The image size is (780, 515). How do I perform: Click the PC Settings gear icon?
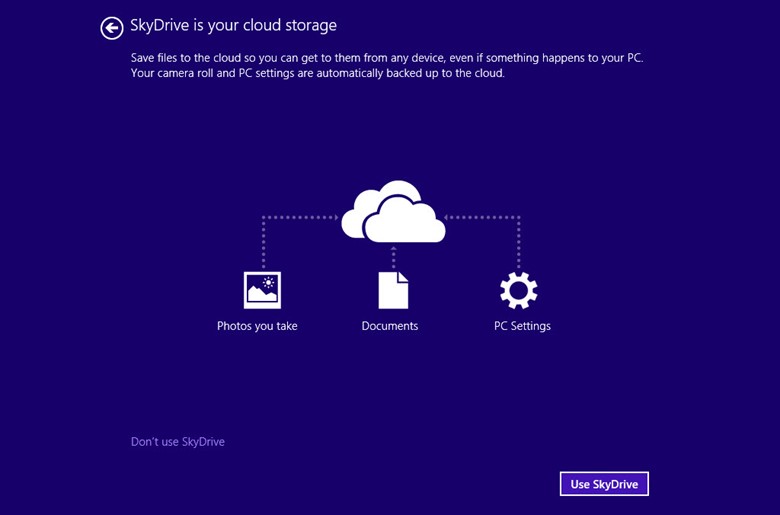pyautogui.click(x=518, y=290)
